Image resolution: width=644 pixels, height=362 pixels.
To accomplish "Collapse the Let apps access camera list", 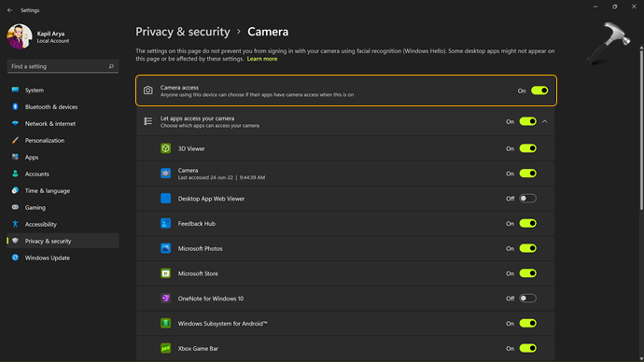I will (x=545, y=121).
